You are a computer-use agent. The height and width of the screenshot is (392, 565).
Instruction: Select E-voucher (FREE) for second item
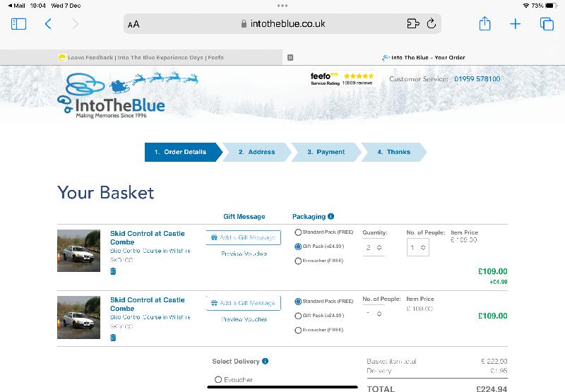[x=298, y=330]
